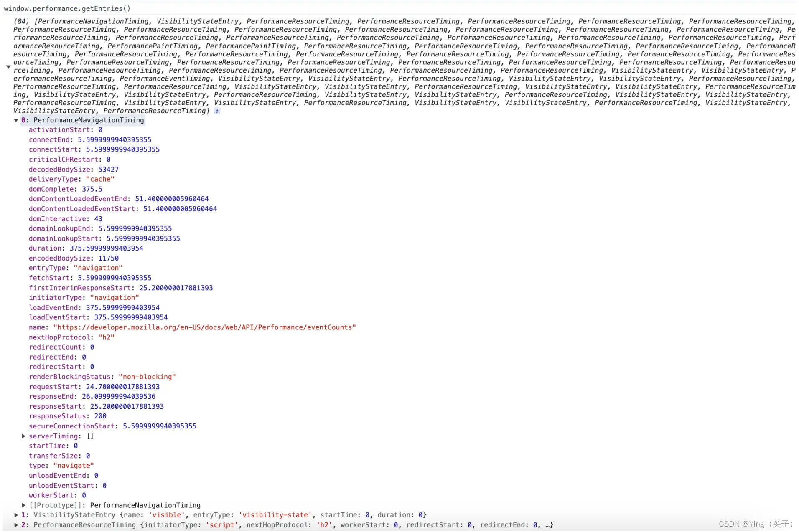Collapse the top-level array of 84 entries
The width and height of the screenshot is (799, 532).
[x=8, y=66]
